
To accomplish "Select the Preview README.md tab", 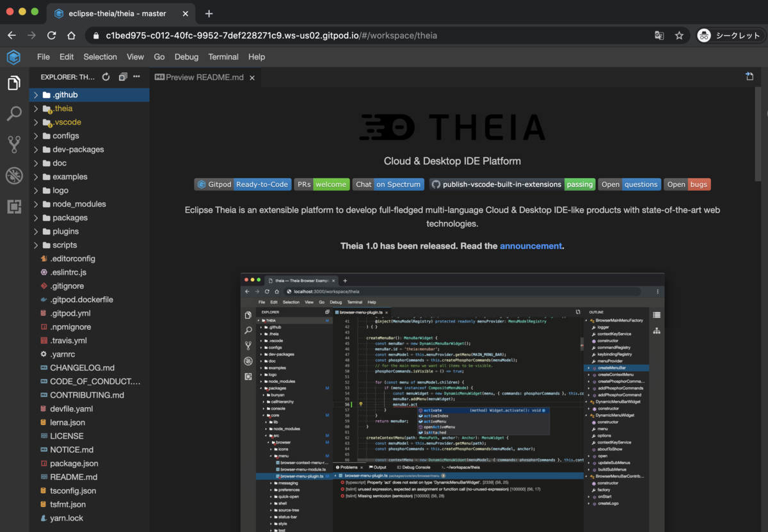I will tap(205, 77).
